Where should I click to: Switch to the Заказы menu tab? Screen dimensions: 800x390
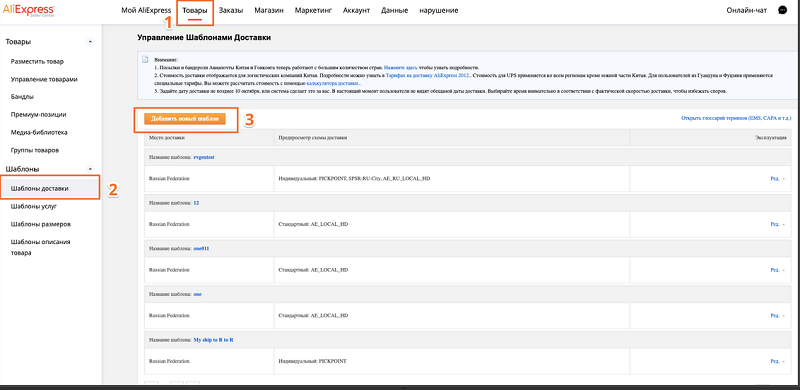pyautogui.click(x=231, y=10)
